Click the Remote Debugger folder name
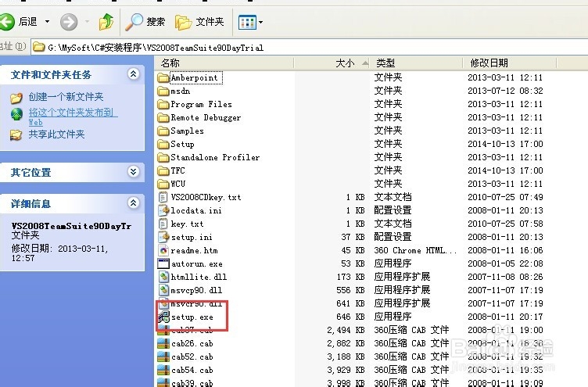The width and height of the screenshot is (588, 387). pos(206,118)
